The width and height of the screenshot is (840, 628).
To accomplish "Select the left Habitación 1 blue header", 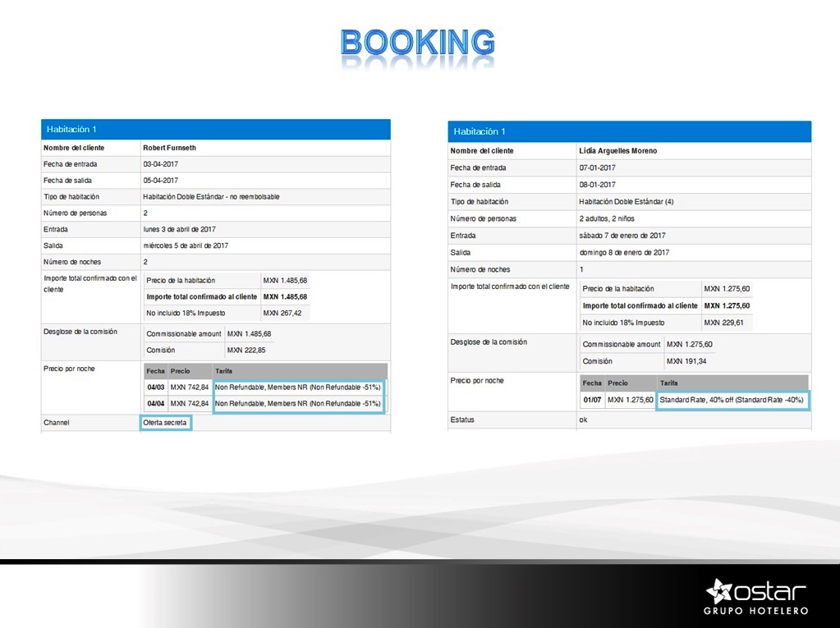I will pos(215,130).
